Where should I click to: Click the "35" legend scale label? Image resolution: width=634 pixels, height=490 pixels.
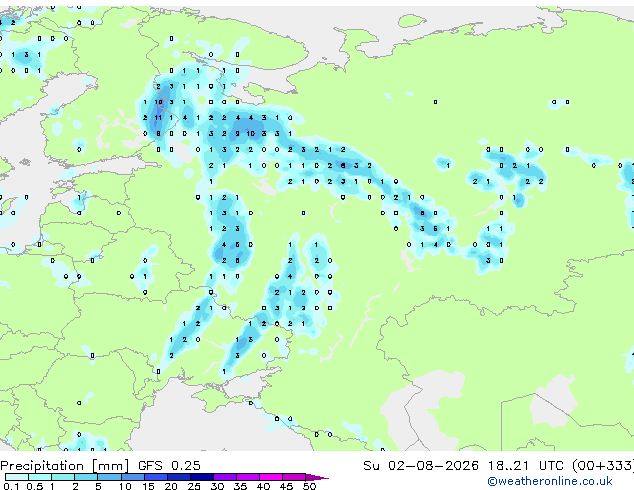click(240, 486)
